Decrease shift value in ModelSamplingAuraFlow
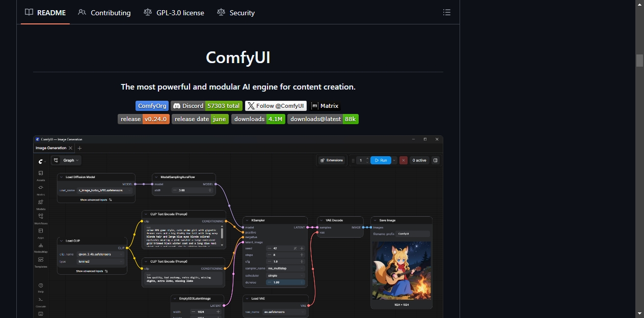The height and width of the screenshot is (318, 644). coord(175,190)
